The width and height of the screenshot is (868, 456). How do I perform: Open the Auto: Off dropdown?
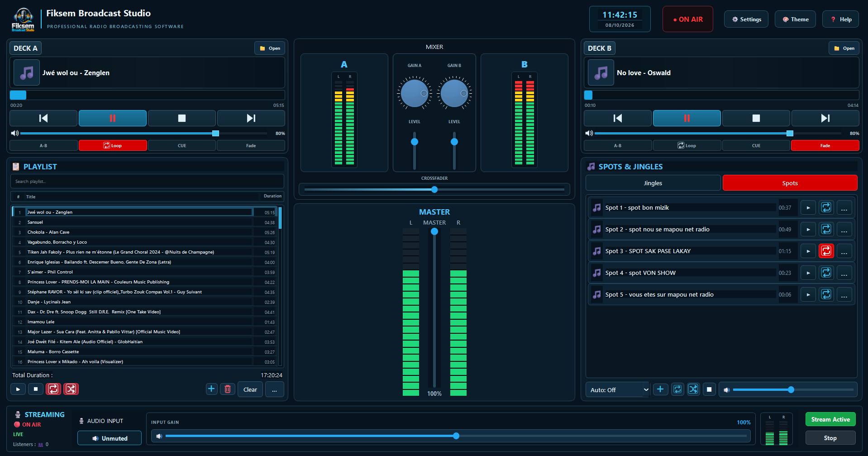point(618,390)
